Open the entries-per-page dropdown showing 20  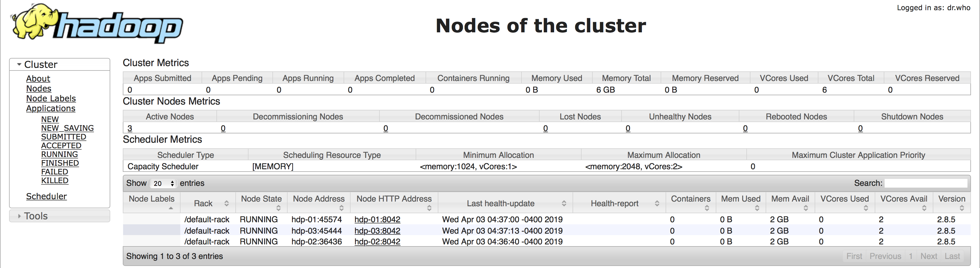click(x=163, y=183)
